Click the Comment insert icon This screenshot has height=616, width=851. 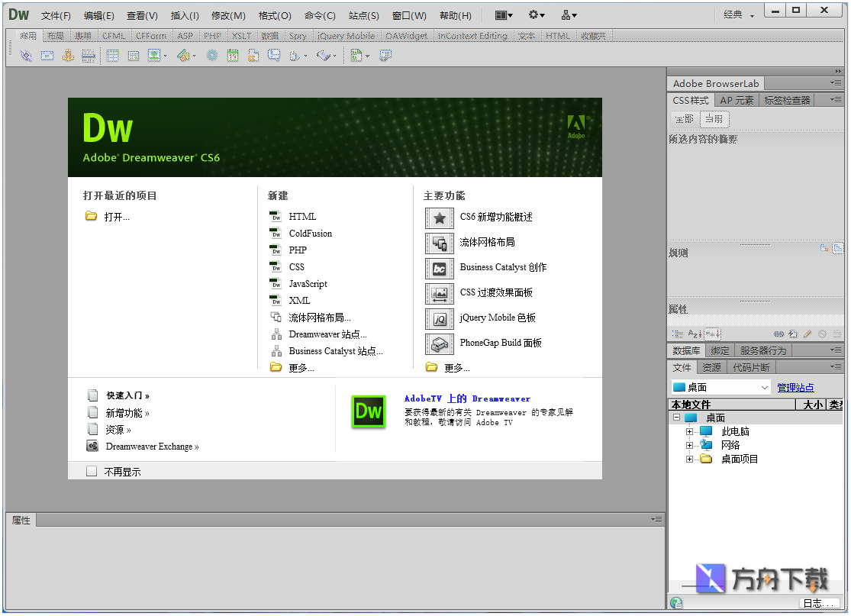tap(274, 56)
